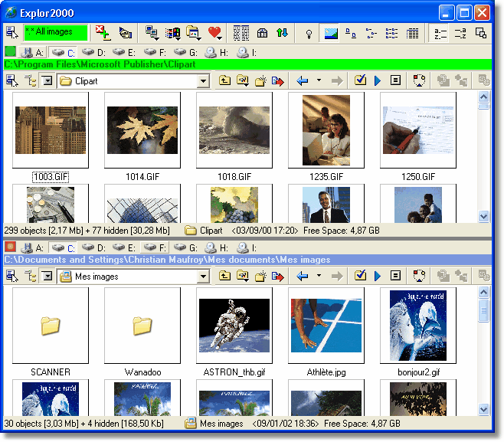This screenshot has width=504, height=442.
Task: Sort descending with the z-a icon
Action: pyautogui.click(x=460, y=33)
